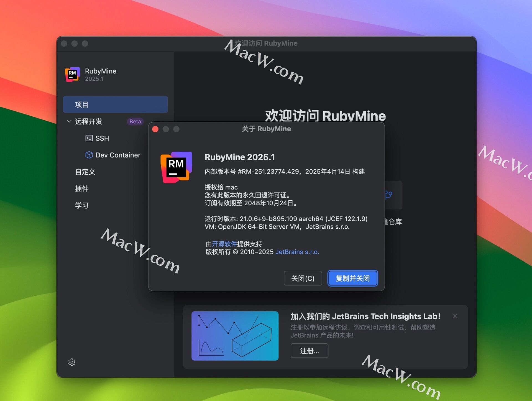Click the SSH terminal icon

(89, 138)
